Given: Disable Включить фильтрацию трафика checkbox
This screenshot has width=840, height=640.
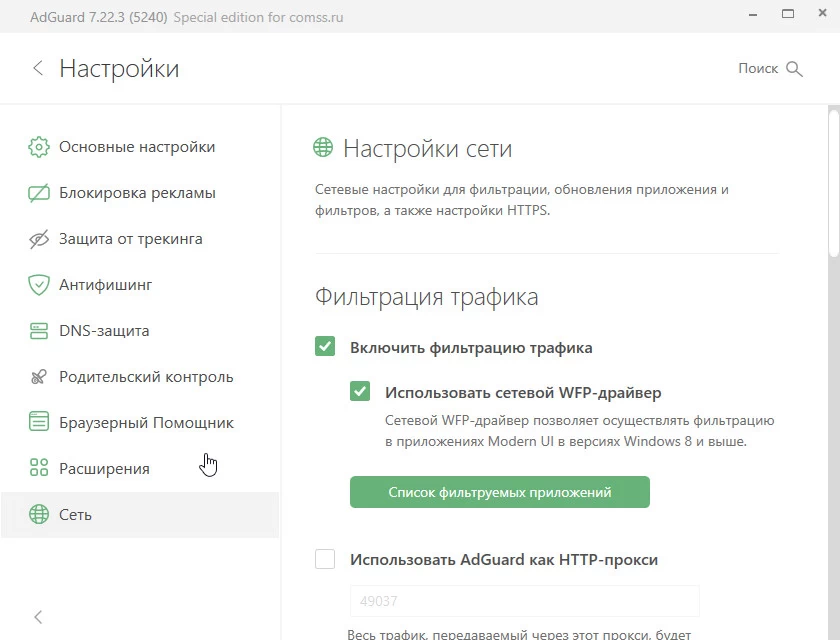Looking at the screenshot, I should 325,347.
